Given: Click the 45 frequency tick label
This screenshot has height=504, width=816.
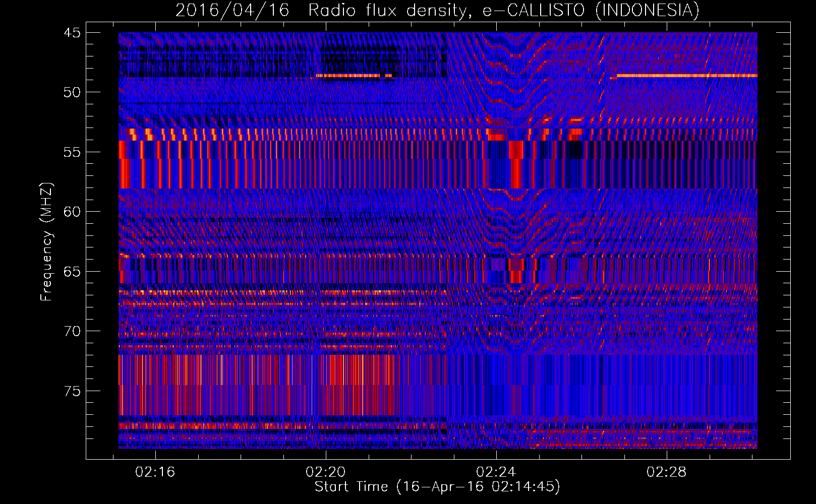Looking at the screenshot, I should point(72,33).
